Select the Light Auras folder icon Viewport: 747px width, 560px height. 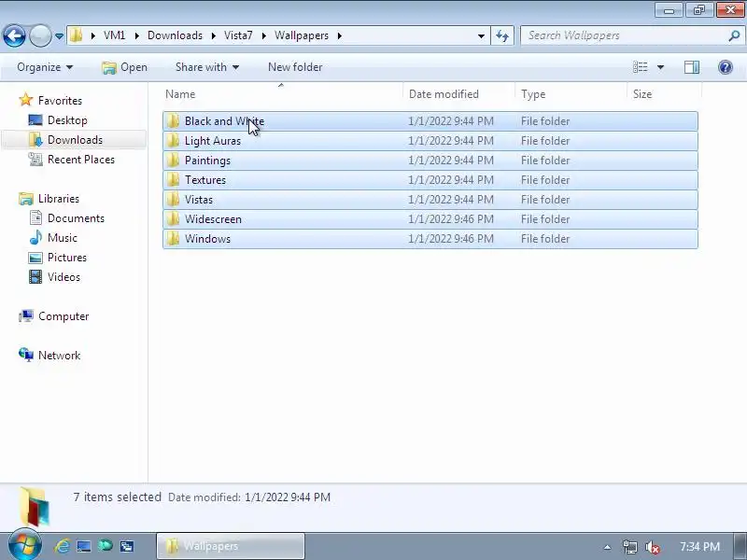pyautogui.click(x=174, y=141)
